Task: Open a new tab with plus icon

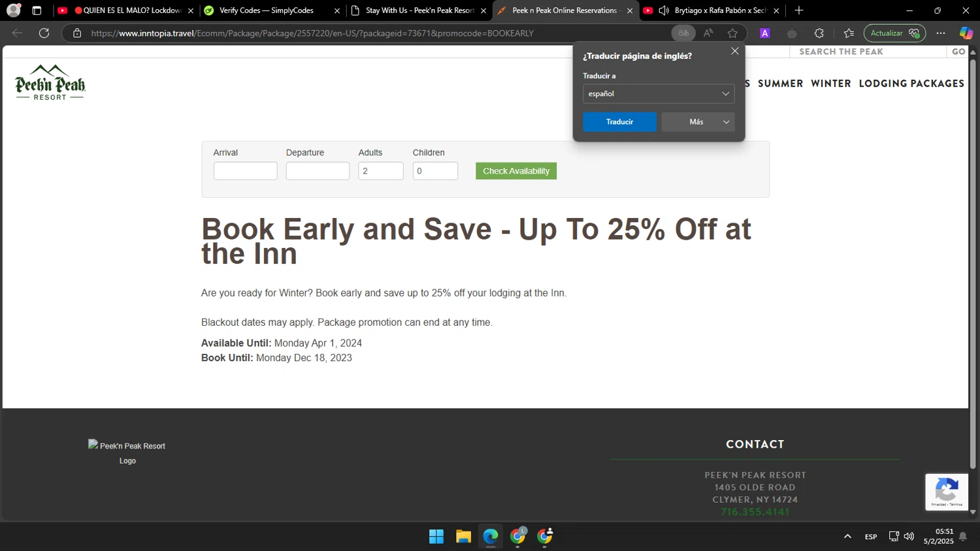Action: (798, 10)
